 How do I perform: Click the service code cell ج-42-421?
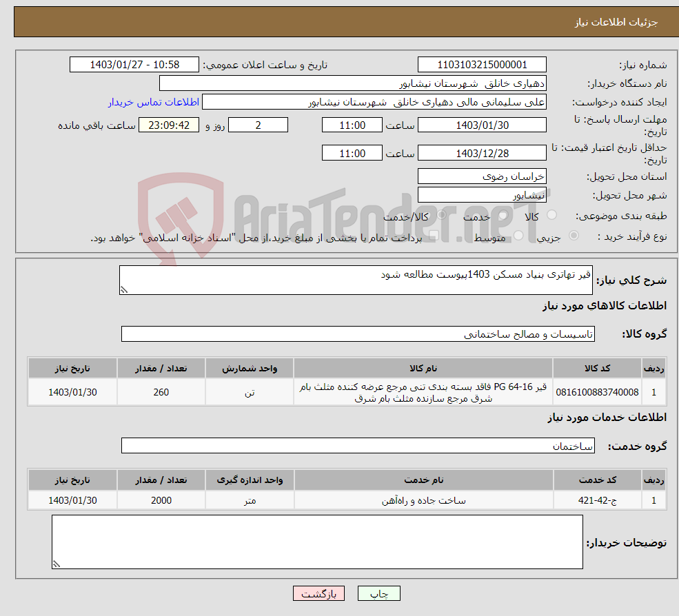(597, 500)
